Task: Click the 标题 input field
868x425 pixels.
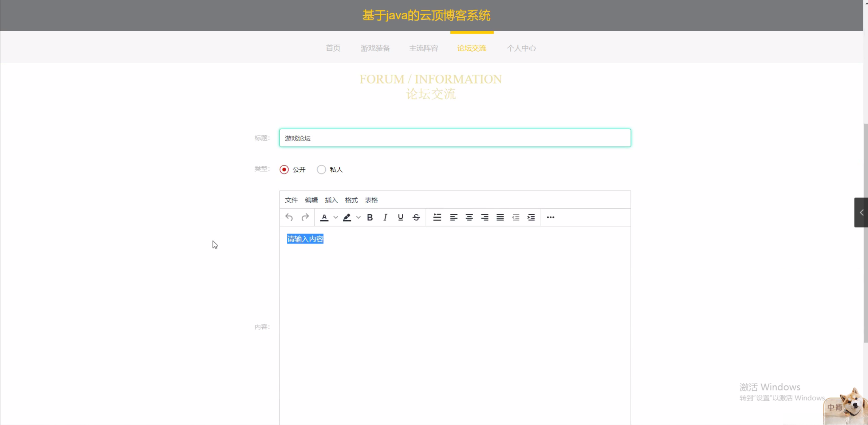Action: tap(455, 138)
